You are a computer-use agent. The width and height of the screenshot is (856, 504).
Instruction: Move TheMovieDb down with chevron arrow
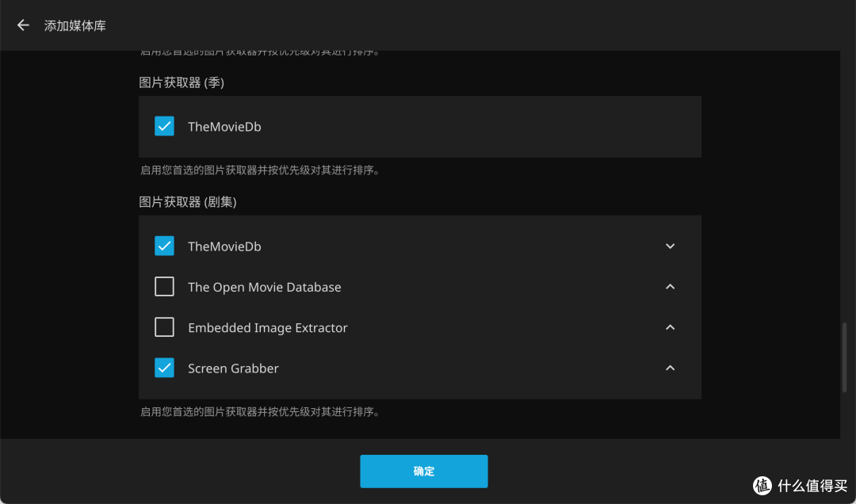(x=671, y=246)
